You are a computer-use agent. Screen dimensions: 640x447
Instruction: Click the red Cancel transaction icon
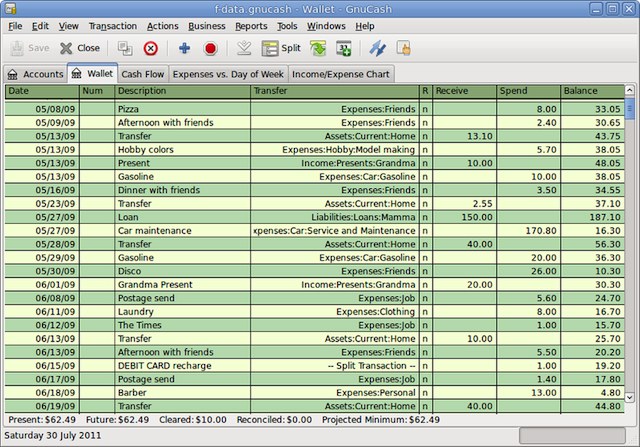click(x=210, y=49)
